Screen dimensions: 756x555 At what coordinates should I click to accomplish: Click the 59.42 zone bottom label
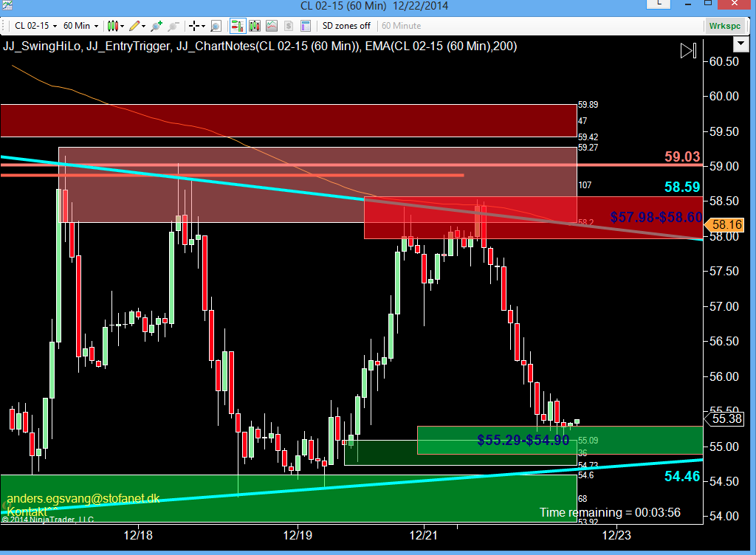(588, 137)
